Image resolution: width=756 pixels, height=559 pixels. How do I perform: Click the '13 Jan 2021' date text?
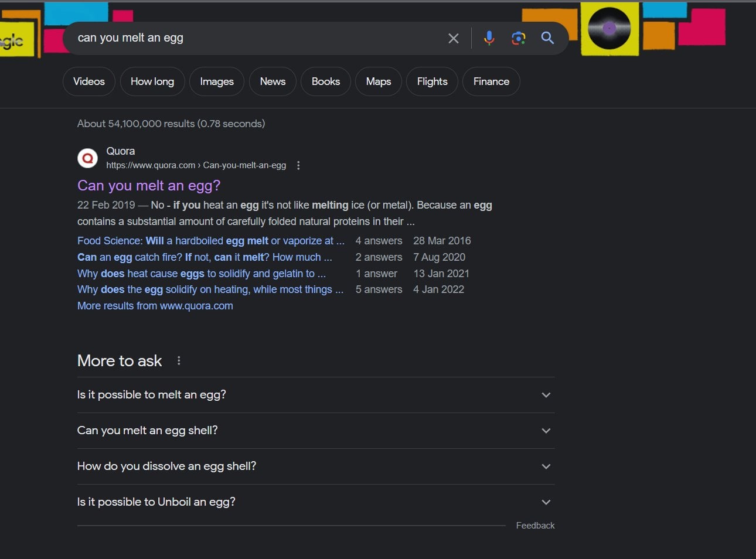point(441,274)
